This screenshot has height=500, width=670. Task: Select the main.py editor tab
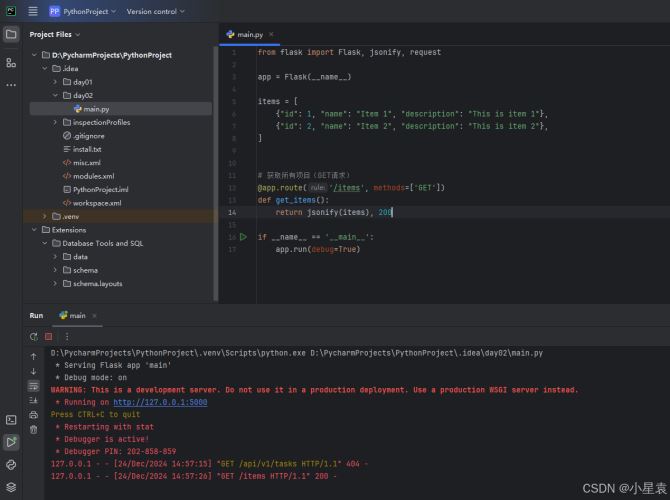tap(244, 34)
